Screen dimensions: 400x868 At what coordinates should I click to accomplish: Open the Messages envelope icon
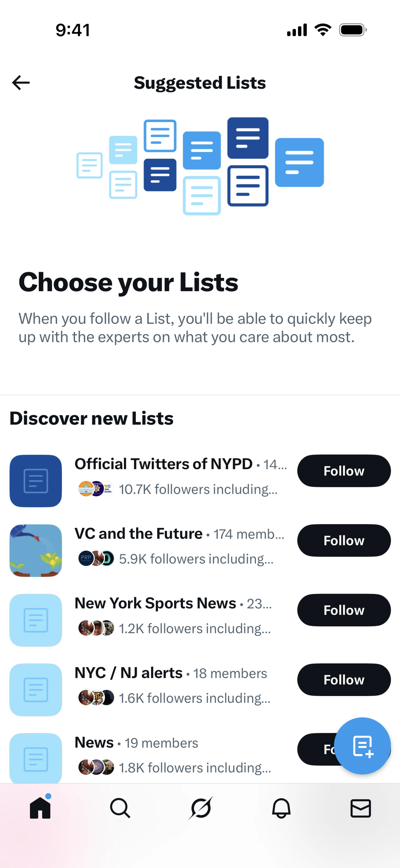pos(361,808)
